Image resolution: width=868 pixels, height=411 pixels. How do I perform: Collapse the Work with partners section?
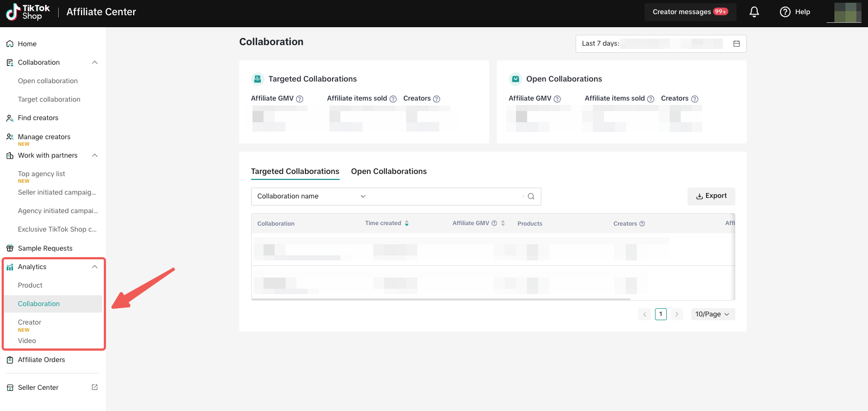(95, 155)
